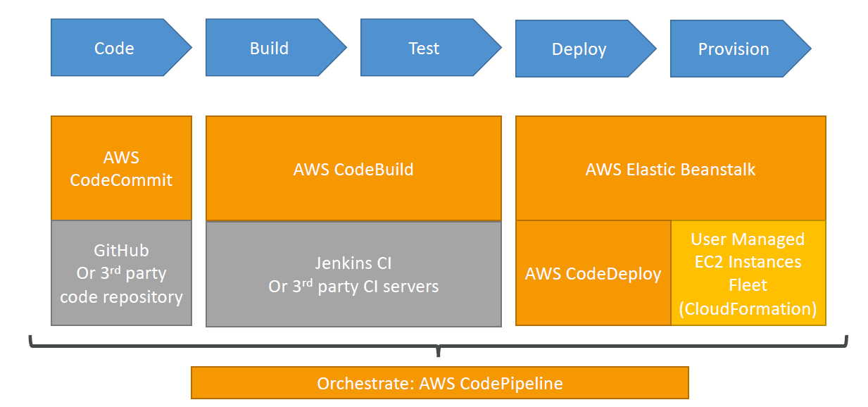Viewport: 868px width, 407px height.
Task: Select the Jenkins CI box
Action: click(353, 274)
